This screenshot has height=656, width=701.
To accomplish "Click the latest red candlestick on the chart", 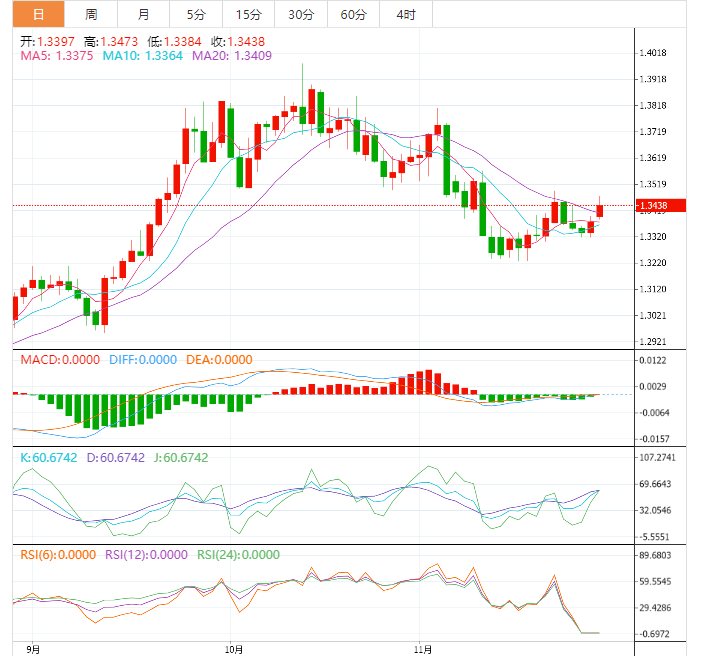I will click(x=600, y=210).
